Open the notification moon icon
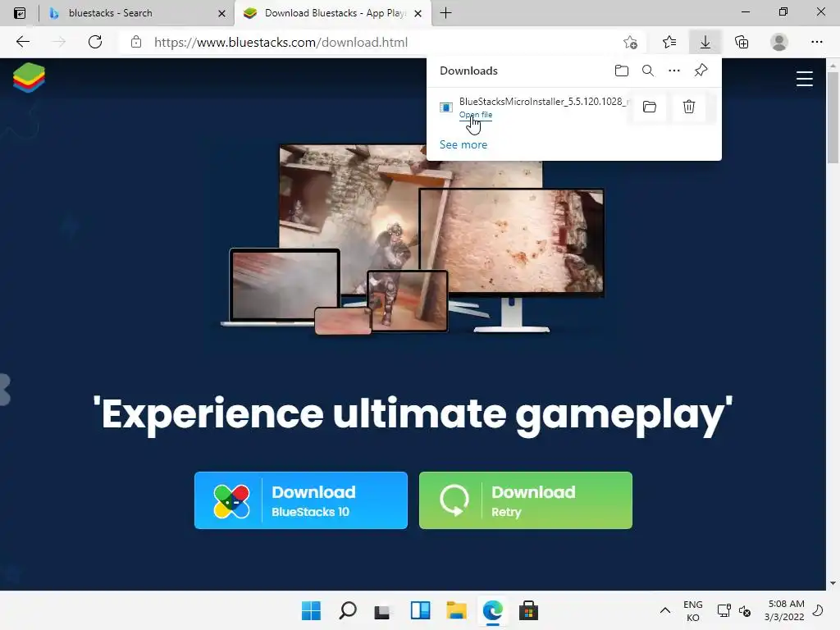This screenshot has width=840, height=630. pos(818,610)
